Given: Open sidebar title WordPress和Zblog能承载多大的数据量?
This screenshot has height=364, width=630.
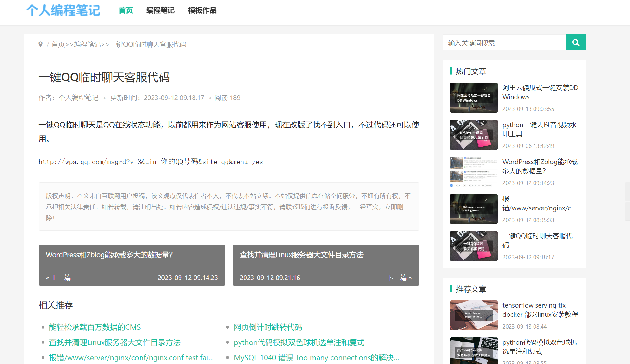Looking at the screenshot, I should tap(540, 166).
